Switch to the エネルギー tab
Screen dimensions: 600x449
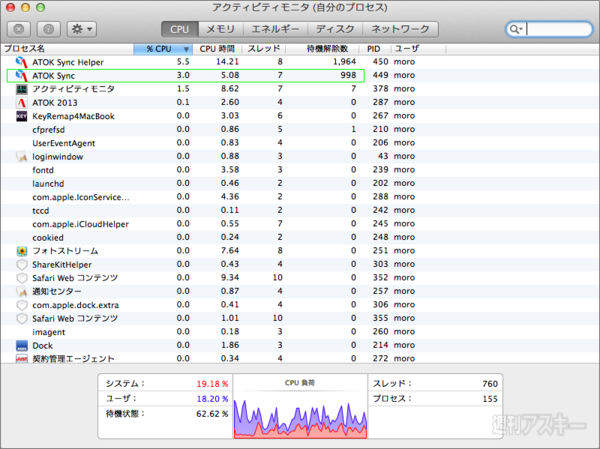pos(275,29)
